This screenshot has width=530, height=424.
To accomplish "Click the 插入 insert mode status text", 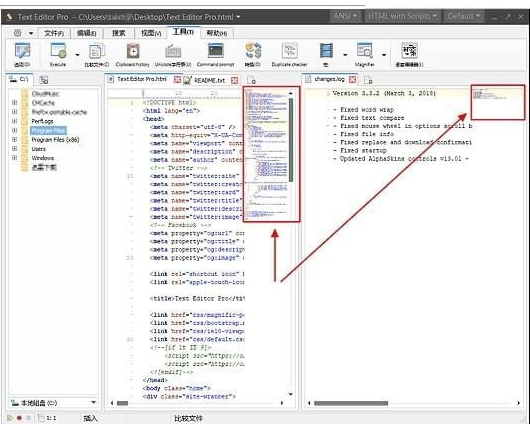I will pyautogui.click(x=90, y=418).
